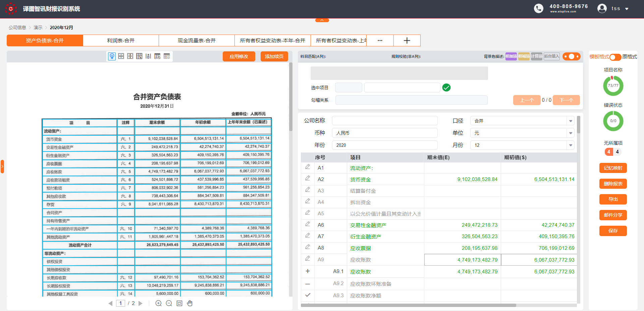
Task: Open the 单位 dropdown showing 元
Action: (522, 133)
